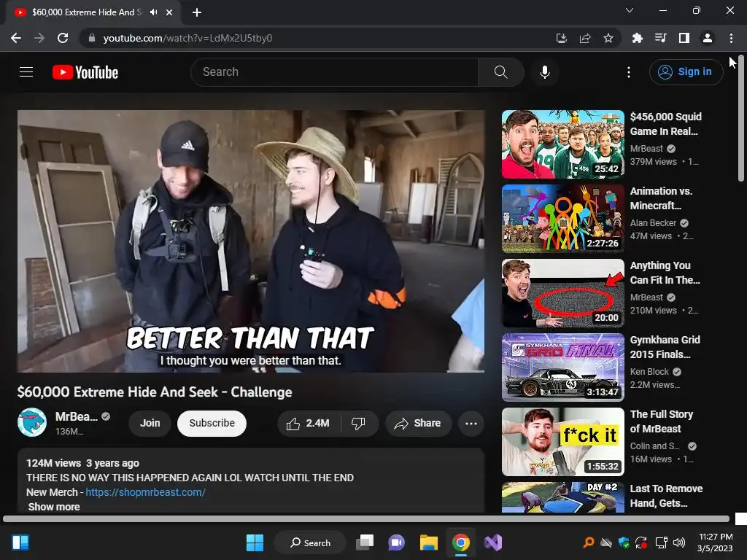
Task: Expand the tab search chevron
Action: 630,10
